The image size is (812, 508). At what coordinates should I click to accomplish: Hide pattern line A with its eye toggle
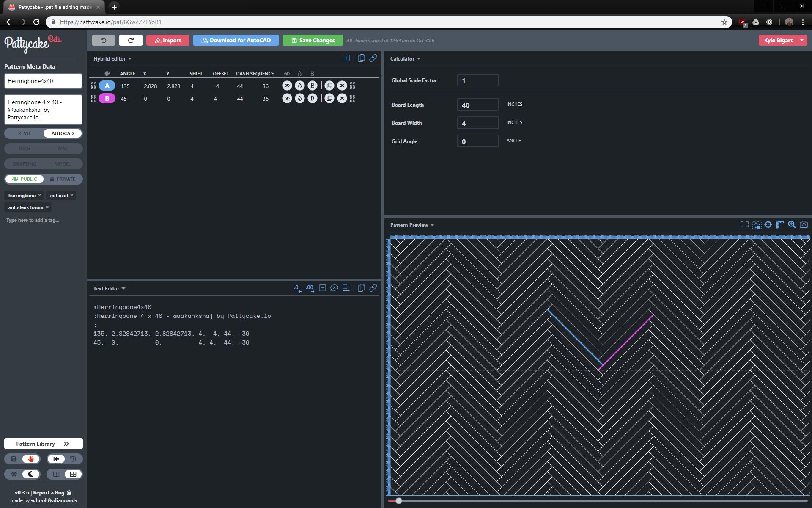pyautogui.click(x=288, y=86)
